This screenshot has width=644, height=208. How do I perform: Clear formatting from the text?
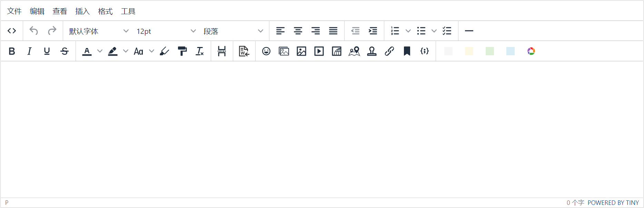[x=200, y=51]
